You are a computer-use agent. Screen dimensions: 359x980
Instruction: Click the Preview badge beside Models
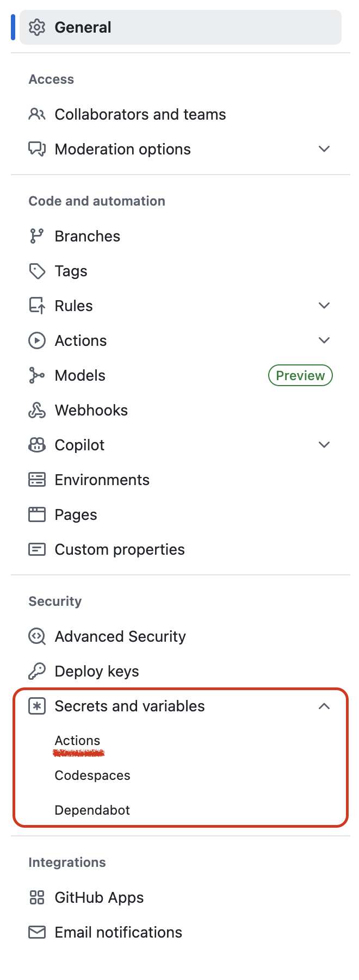300,375
